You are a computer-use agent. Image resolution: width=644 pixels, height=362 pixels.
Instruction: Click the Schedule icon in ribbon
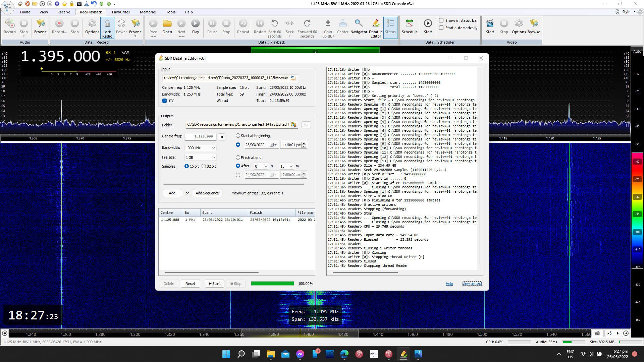pos(410,23)
